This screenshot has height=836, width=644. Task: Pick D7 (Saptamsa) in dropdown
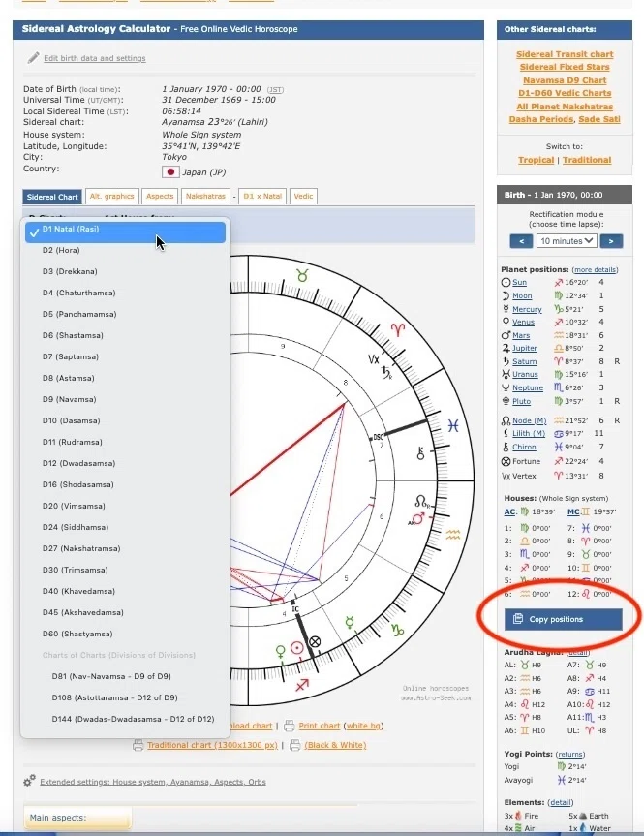(125, 356)
